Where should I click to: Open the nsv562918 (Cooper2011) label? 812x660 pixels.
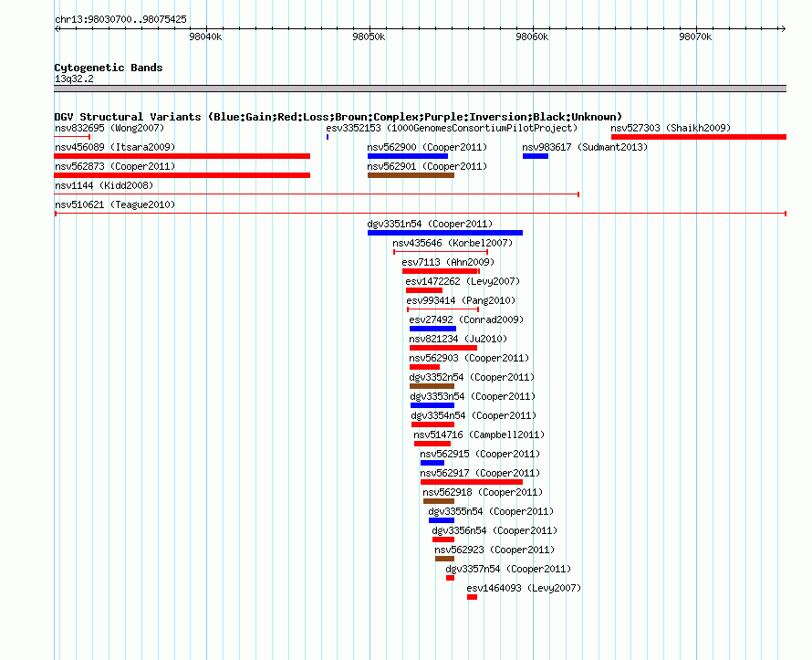(x=483, y=492)
